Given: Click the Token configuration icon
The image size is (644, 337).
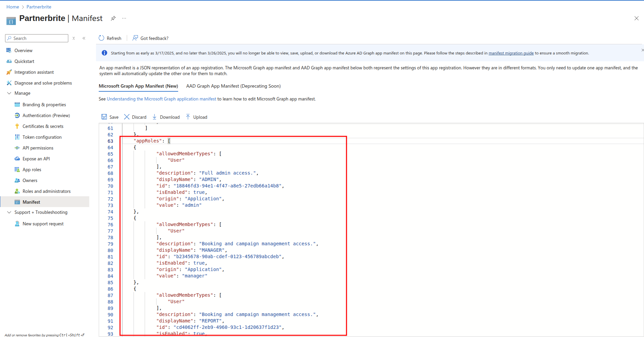Looking at the screenshot, I should [17, 137].
